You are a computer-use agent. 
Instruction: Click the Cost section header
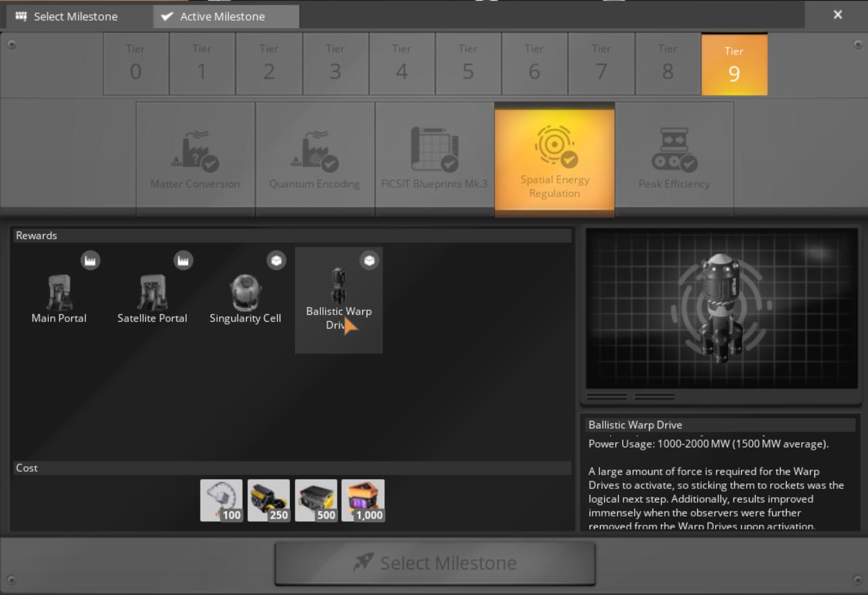pyautogui.click(x=292, y=468)
